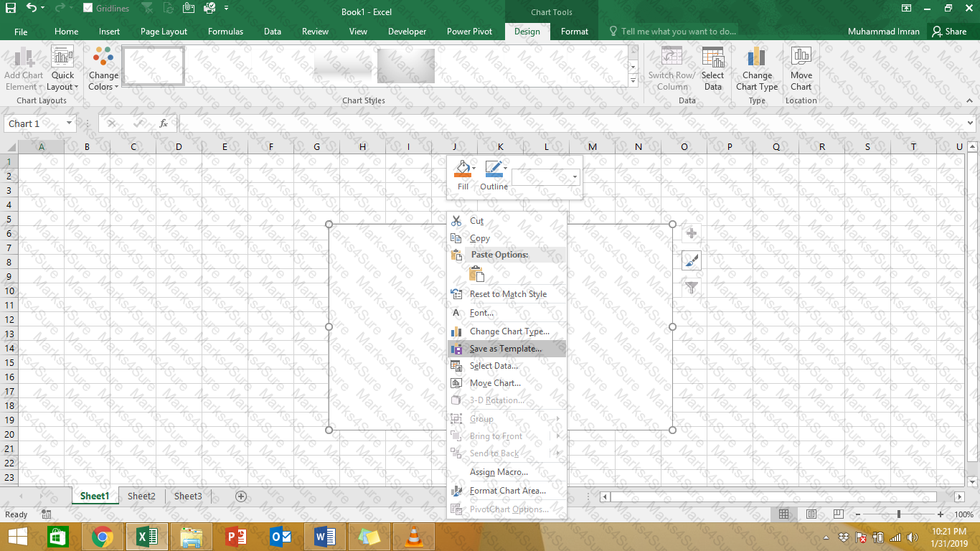
Task: Click the Add Chart Element button
Action: click(24, 70)
